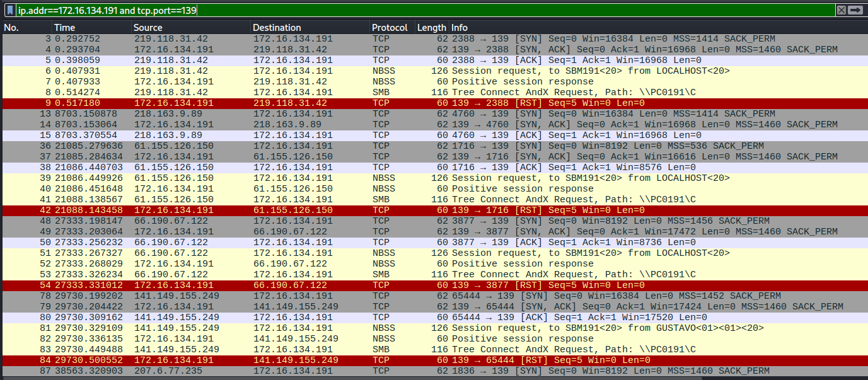Select packet 51 NBSS Session request
The width and height of the screenshot is (868, 380).
coord(434,253)
